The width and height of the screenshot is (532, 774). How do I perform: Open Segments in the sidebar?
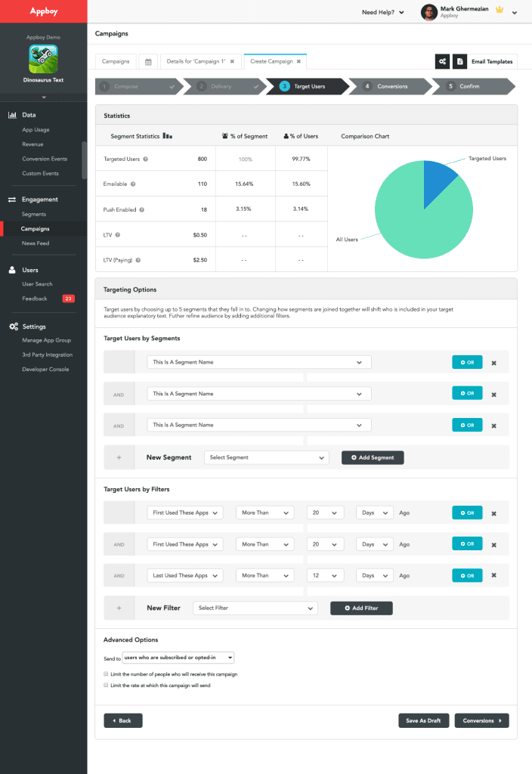click(34, 214)
